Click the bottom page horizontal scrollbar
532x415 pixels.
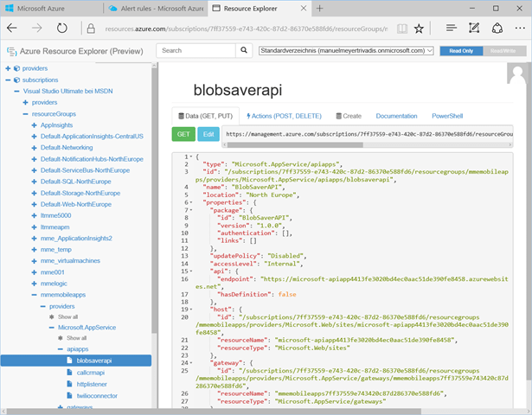pos(214,412)
